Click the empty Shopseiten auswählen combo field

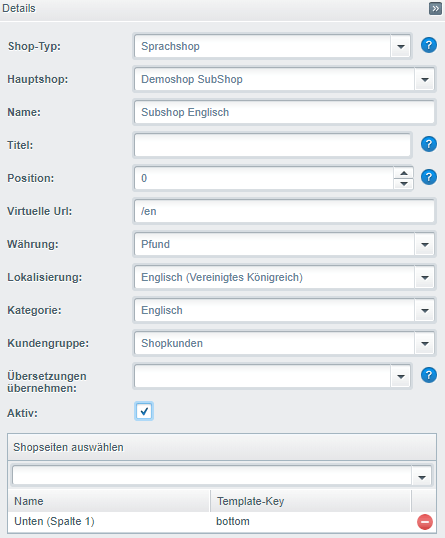point(212,476)
